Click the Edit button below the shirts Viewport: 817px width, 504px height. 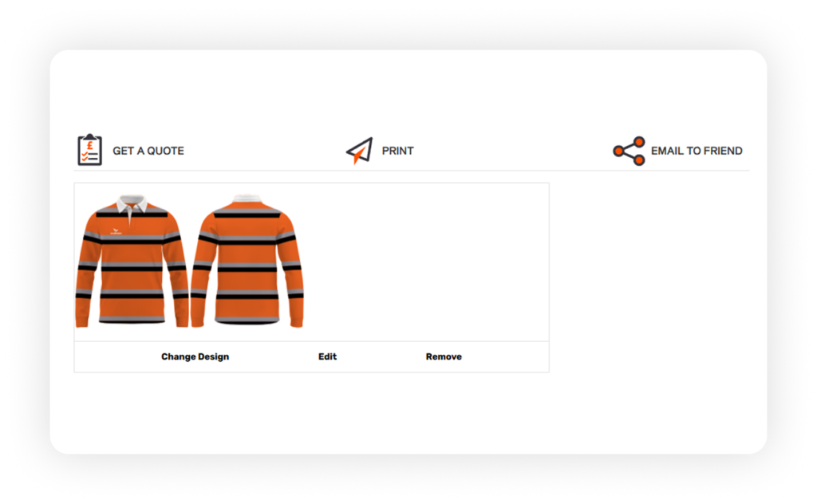pos(327,356)
